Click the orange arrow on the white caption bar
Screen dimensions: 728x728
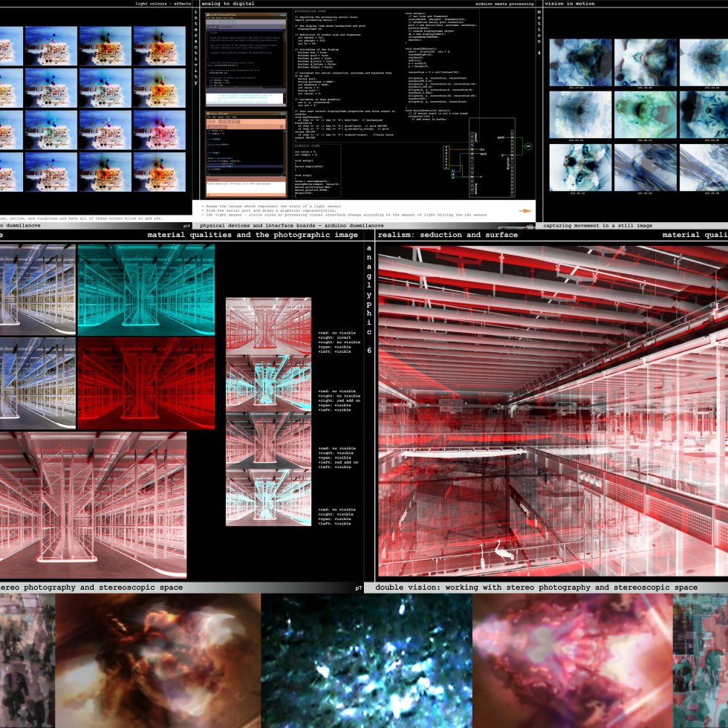tap(524, 211)
